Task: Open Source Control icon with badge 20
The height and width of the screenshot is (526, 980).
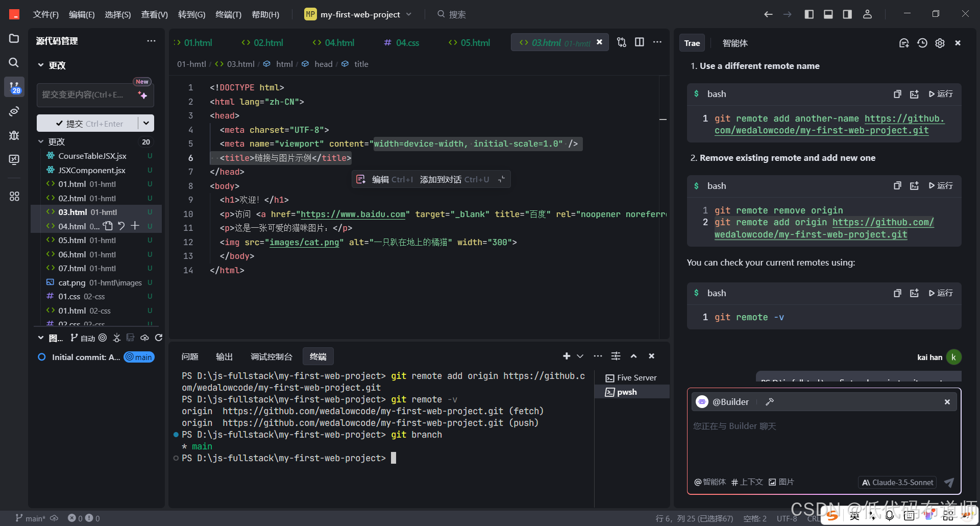Action: [x=14, y=87]
